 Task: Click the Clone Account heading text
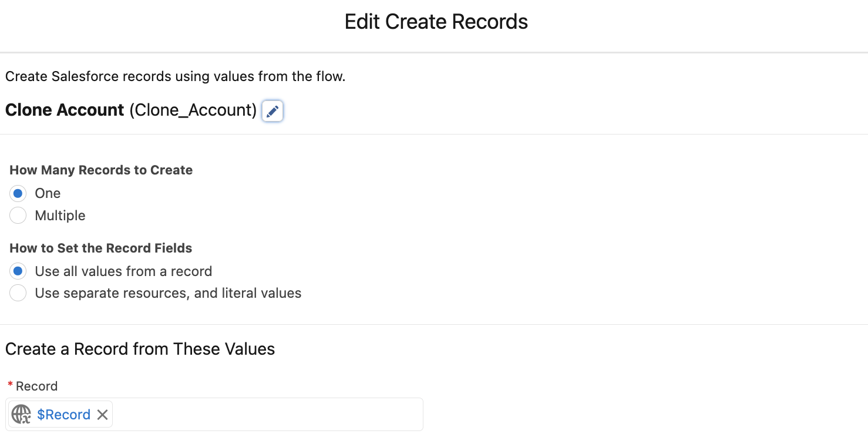click(x=65, y=110)
